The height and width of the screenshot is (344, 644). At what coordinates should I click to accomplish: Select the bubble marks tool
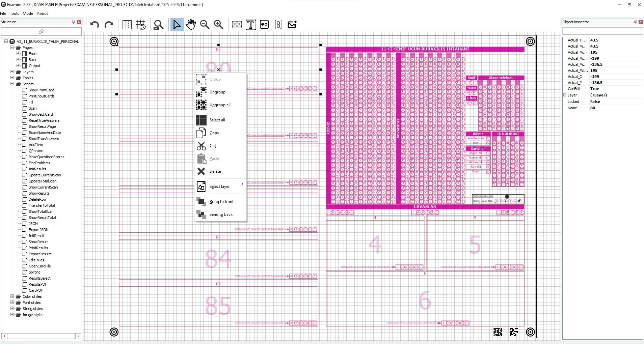tap(264, 25)
